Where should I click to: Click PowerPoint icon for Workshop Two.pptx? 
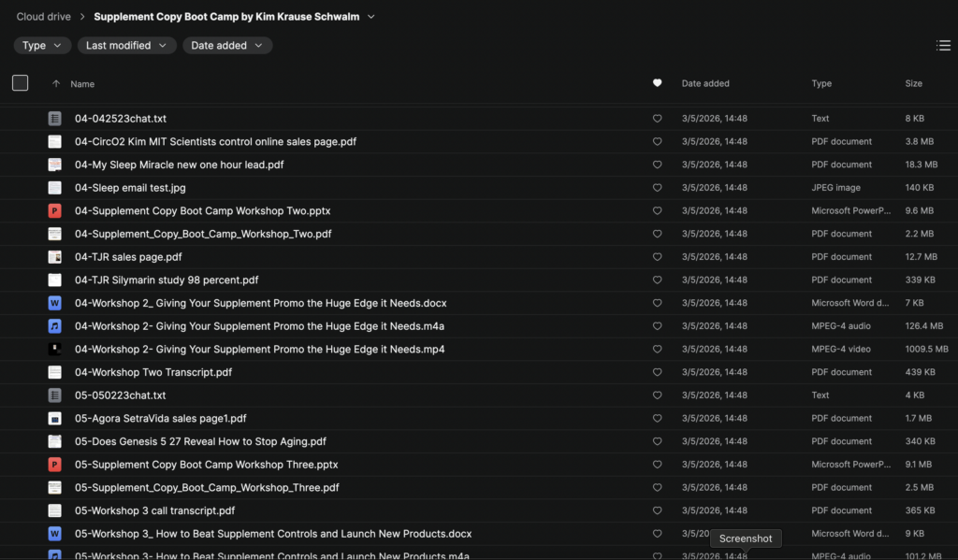tap(54, 210)
